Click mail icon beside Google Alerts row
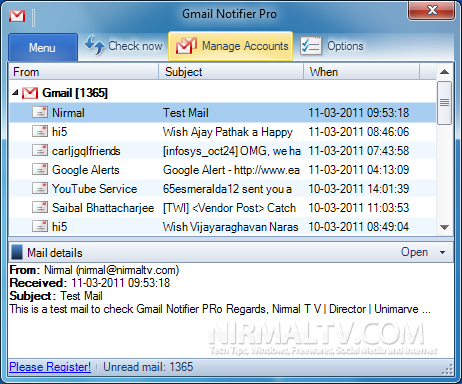462x384 pixels. click(40, 169)
